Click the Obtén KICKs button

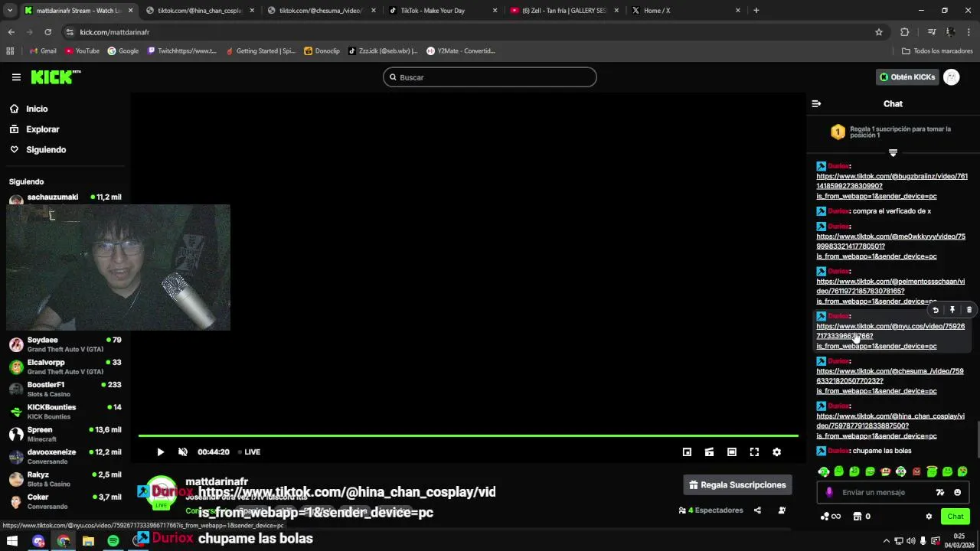pyautogui.click(x=907, y=77)
